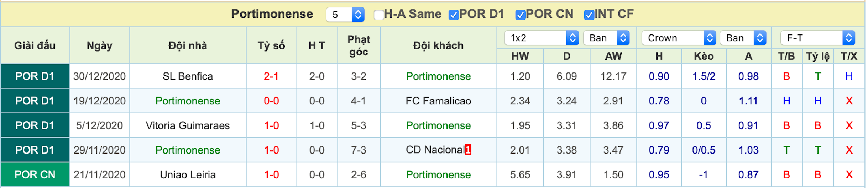
Task: Click the POR CN league cell
Action: [35, 174]
